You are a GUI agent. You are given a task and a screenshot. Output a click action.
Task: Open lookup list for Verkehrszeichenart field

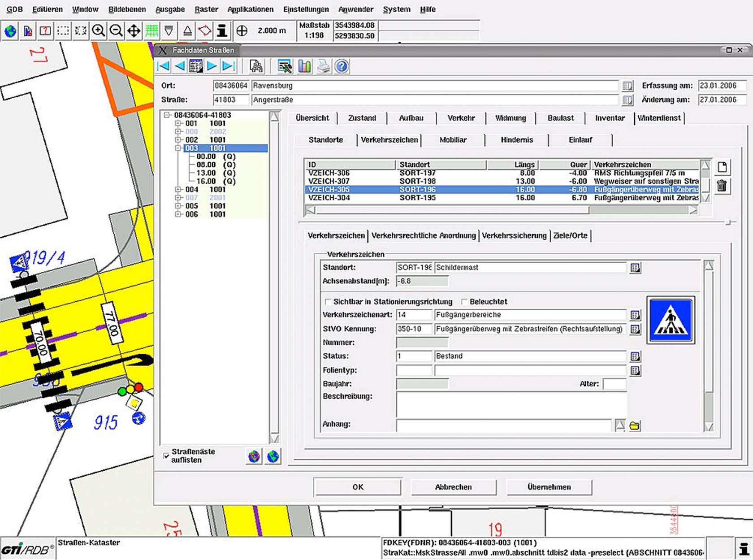[635, 315]
